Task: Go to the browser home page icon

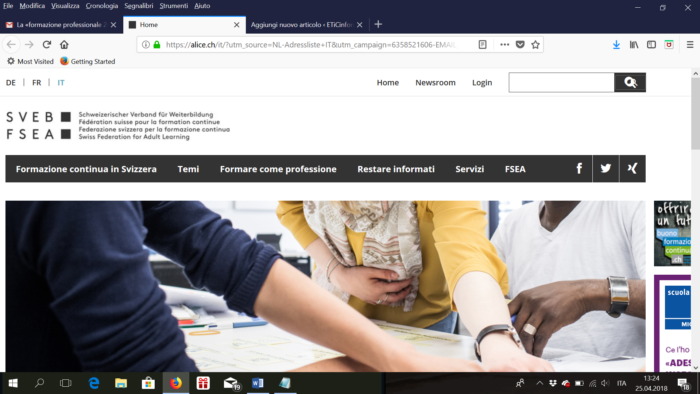Action: click(x=64, y=45)
